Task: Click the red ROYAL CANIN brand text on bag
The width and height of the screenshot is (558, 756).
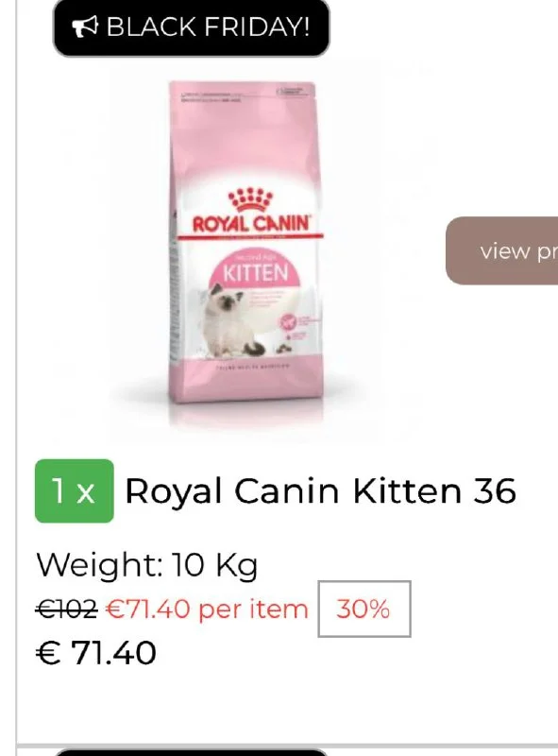Action: [x=250, y=224]
